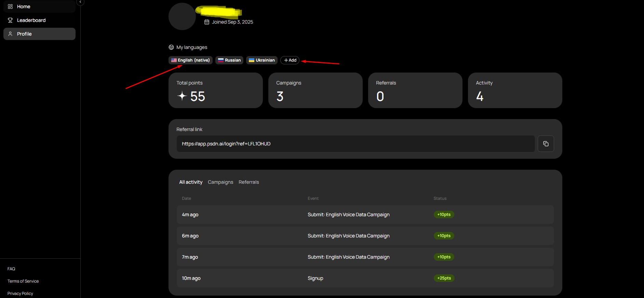Select the Russian language chip
Screen dimensions: 644x298
tap(229, 60)
